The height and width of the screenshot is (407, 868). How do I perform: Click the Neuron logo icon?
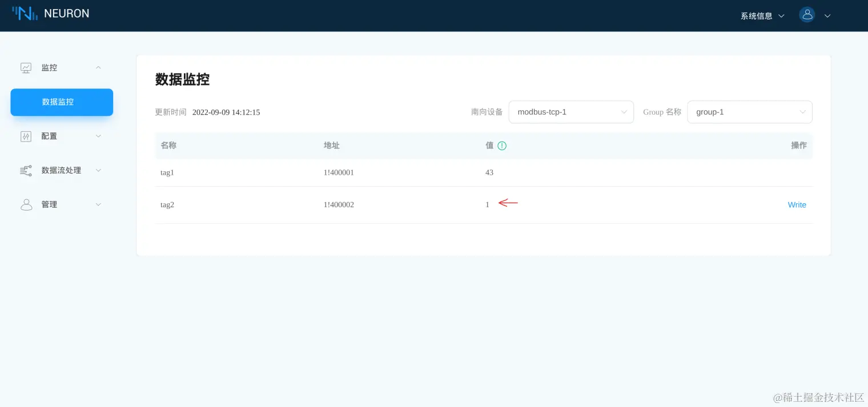pyautogui.click(x=25, y=14)
